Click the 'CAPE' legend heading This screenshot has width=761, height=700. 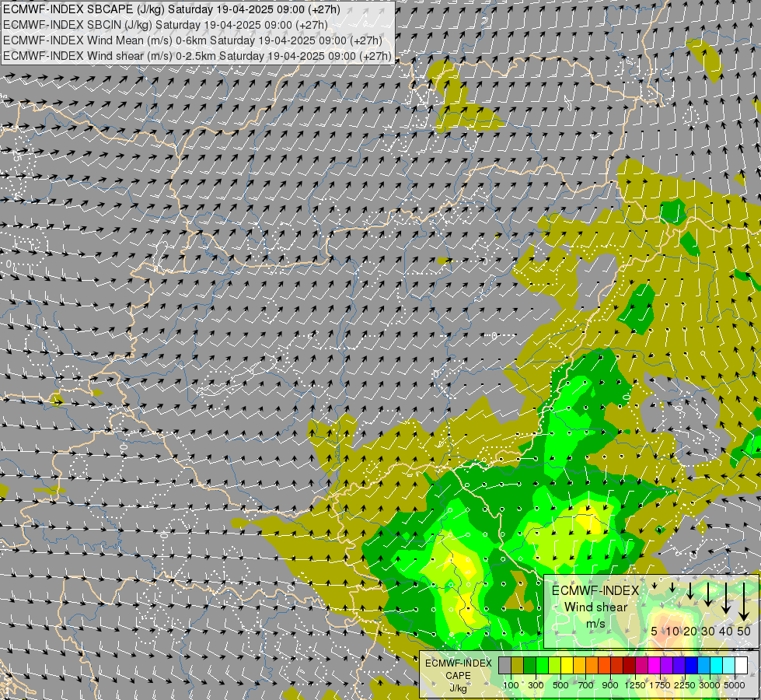pyautogui.click(x=458, y=676)
